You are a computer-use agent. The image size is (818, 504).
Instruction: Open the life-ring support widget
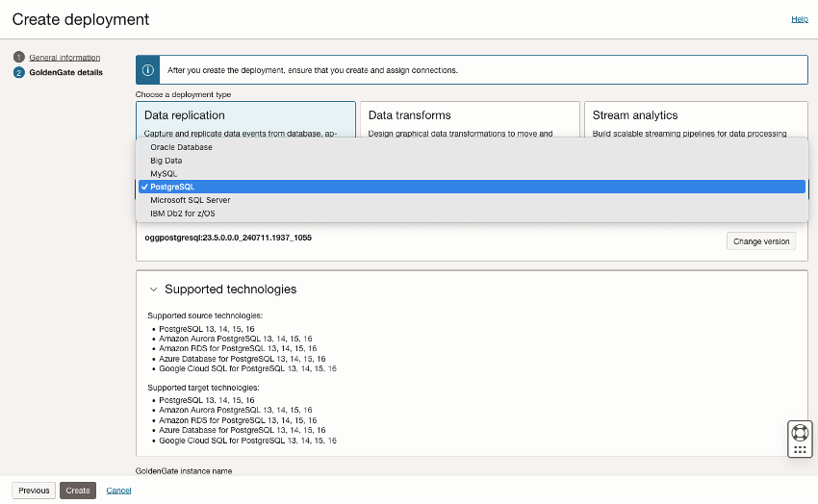click(x=800, y=430)
